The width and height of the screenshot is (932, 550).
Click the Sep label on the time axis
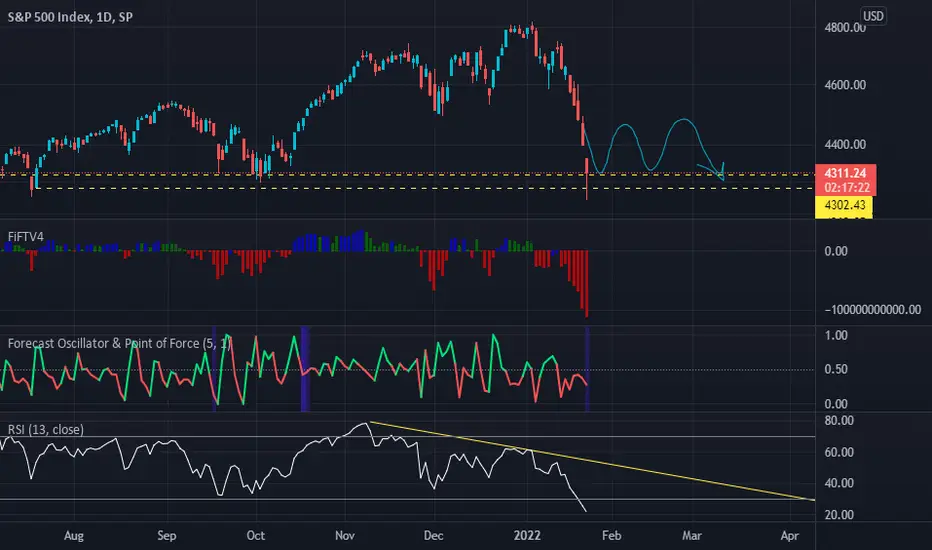pos(167,536)
